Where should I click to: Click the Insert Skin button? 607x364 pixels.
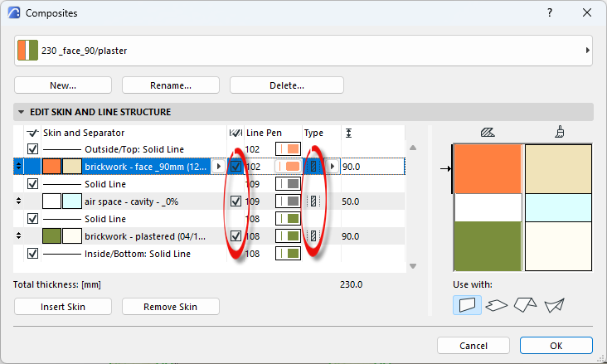(x=63, y=307)
